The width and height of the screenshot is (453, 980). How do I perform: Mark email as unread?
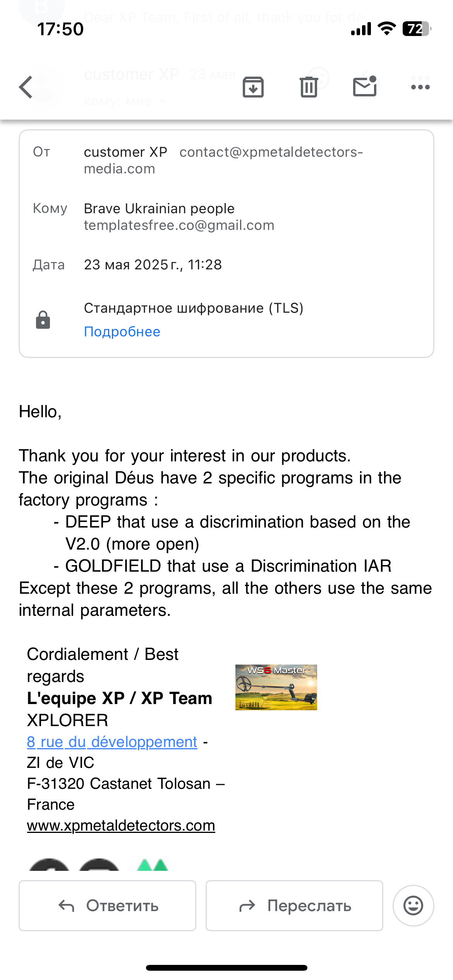click(x=365, y=86)
